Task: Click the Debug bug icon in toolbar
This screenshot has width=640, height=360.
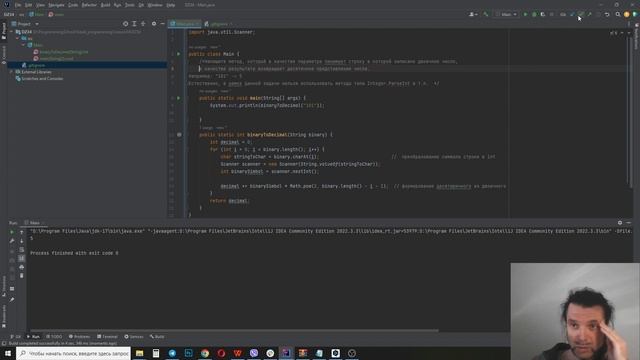Action: 534,14
